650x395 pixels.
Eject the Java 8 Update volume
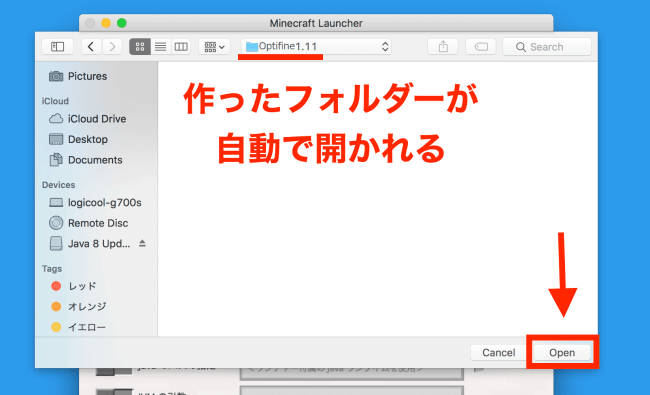[142, 243]
